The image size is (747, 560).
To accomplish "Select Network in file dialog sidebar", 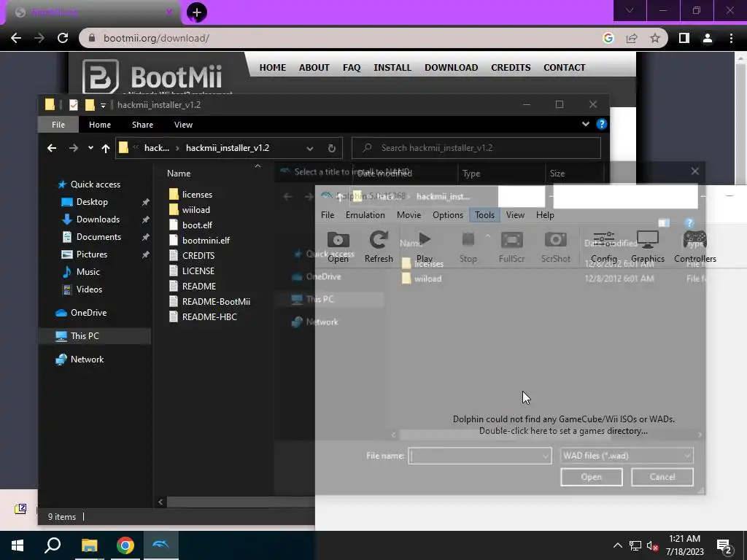I will tap(322, 322).
